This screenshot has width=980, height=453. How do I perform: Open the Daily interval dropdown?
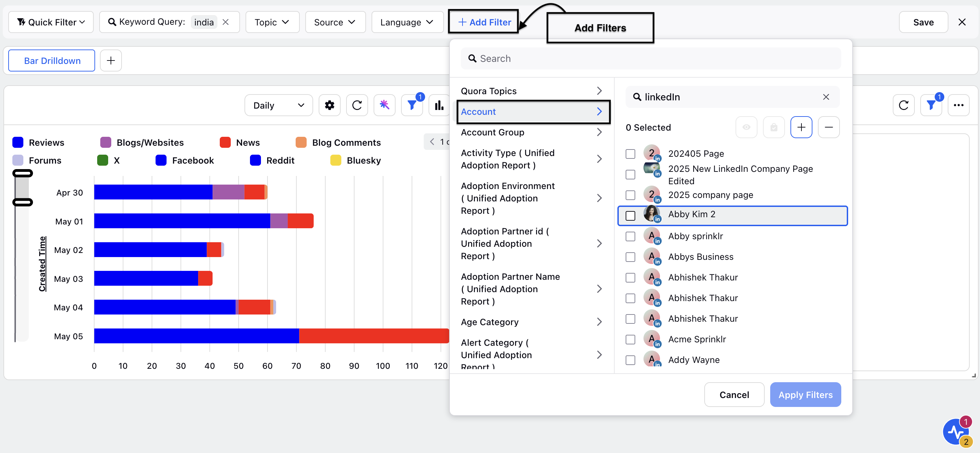click(278, 105)
